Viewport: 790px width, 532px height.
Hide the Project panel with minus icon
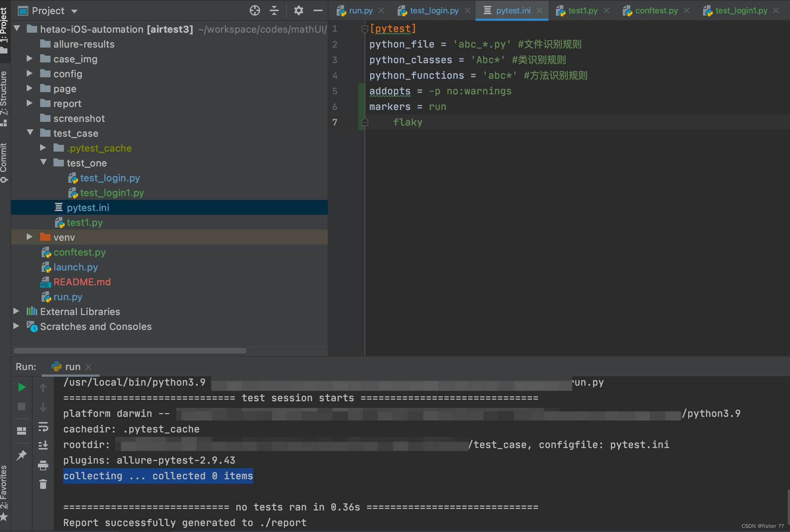[x=318, y=10]
